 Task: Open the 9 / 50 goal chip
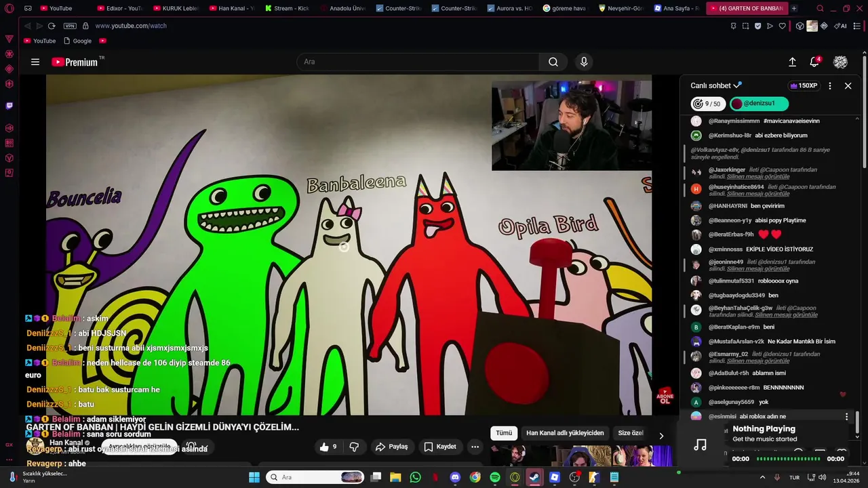point(707,104)
